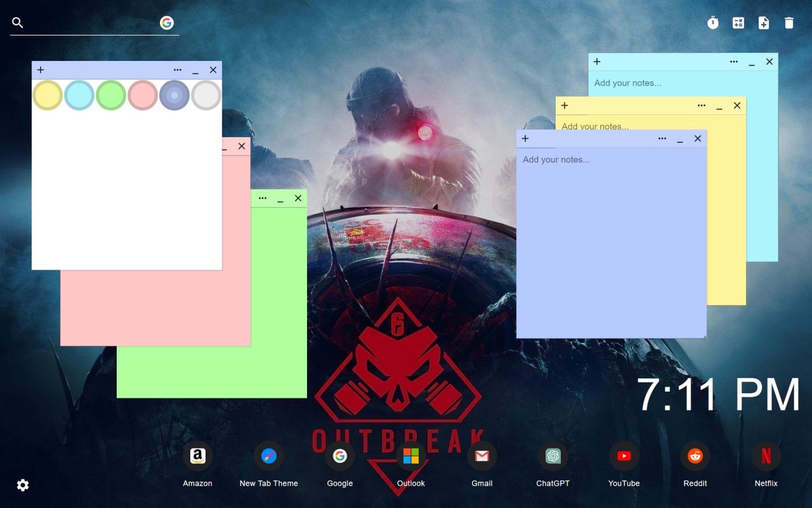Screen dimensions: 812x508
Task: Open the Outlook shortcut
Action: coord(411,456)
